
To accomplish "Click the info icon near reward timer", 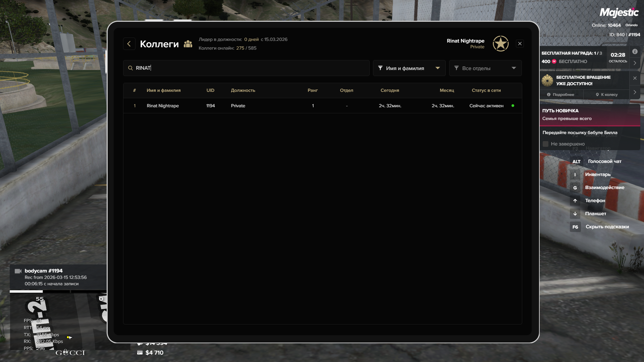I will (x=635, y=52).
